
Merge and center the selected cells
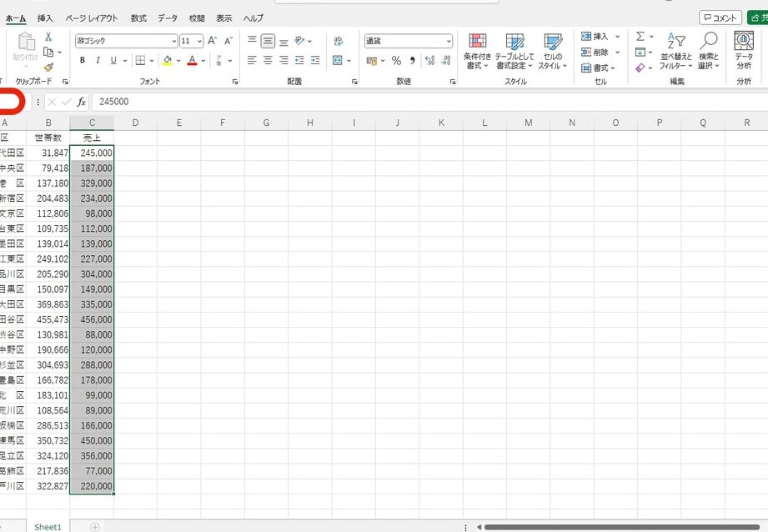[x=338, y=60]
